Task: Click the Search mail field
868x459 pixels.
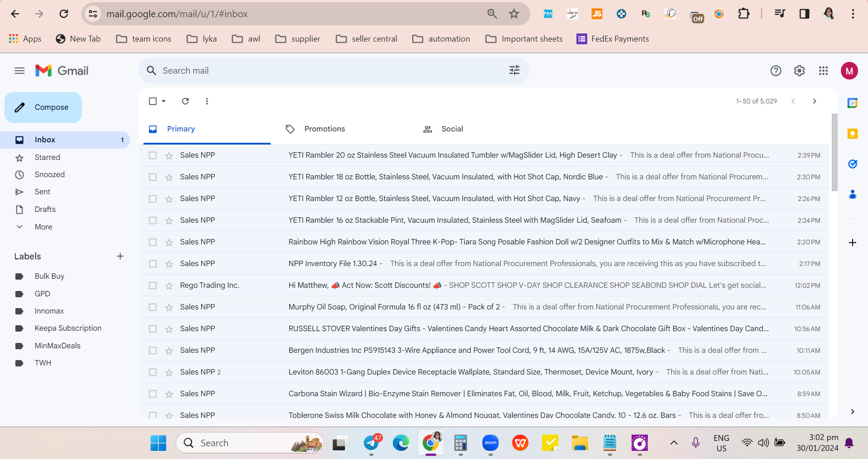Action: coord(334,70)
